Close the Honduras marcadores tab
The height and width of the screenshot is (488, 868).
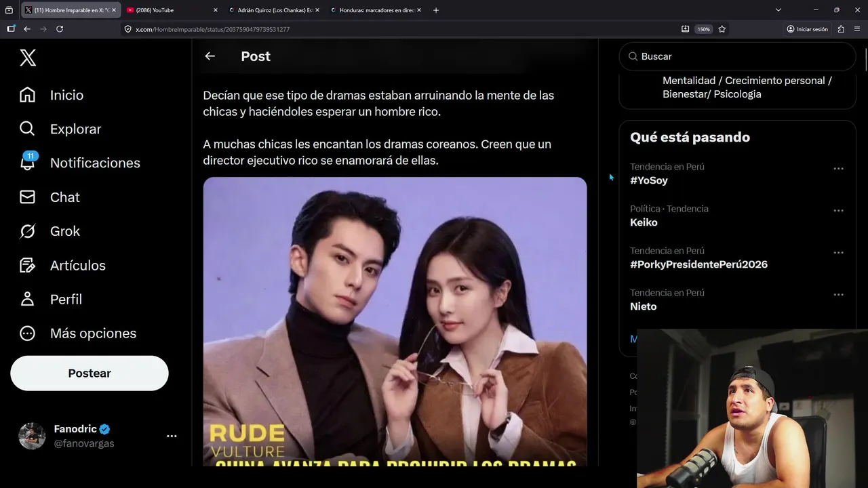click(x=419, y=10)
